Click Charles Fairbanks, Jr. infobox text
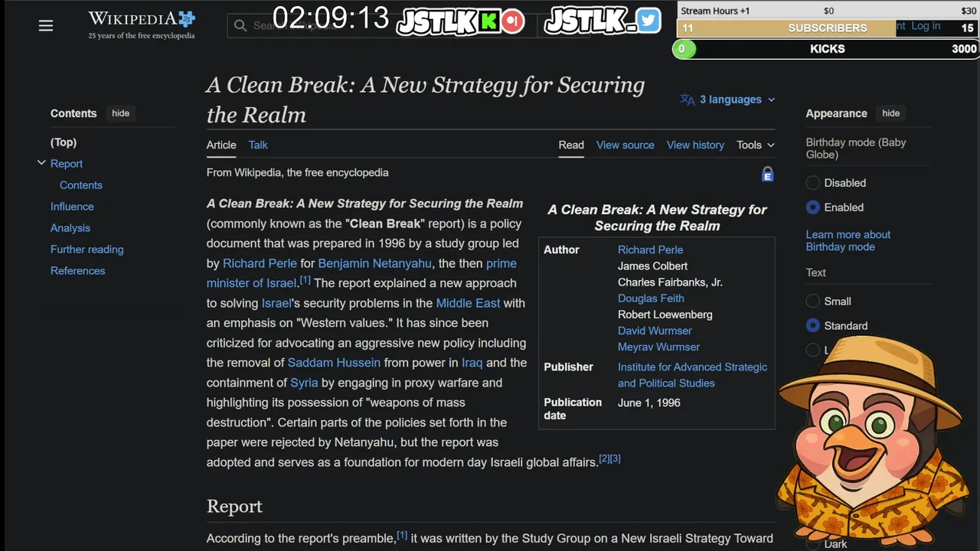This screenshot has height=551, width=980. 670,282
